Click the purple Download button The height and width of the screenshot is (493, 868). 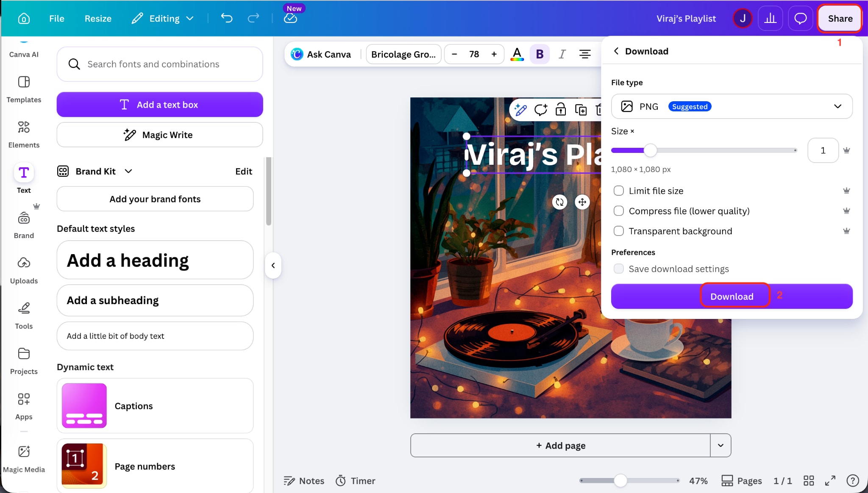pos(732,296)
